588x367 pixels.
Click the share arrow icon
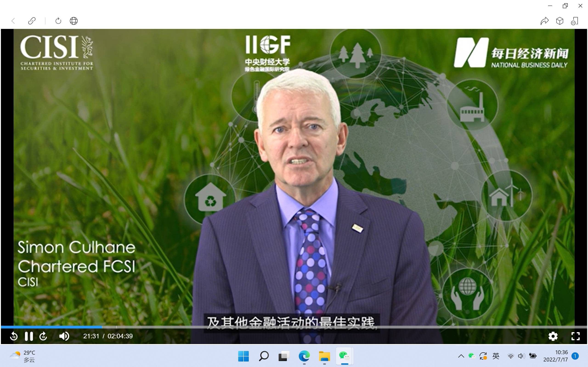tap(544, 21)
